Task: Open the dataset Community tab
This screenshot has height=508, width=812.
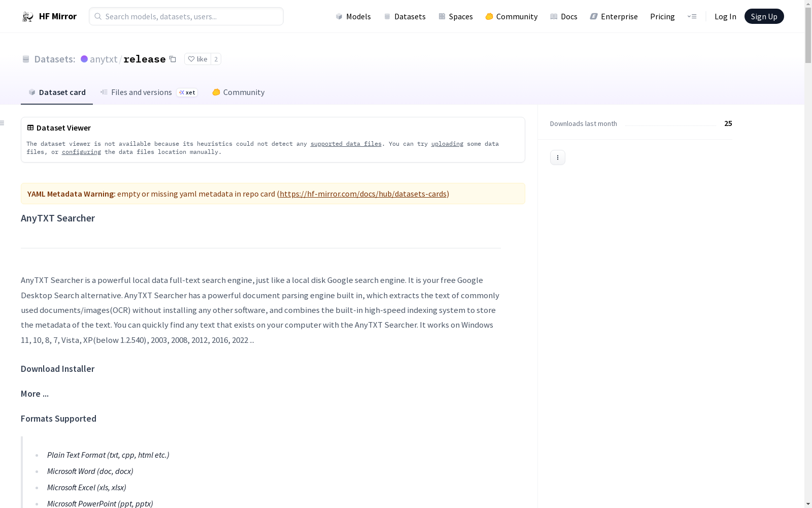Action: (239, 92)
